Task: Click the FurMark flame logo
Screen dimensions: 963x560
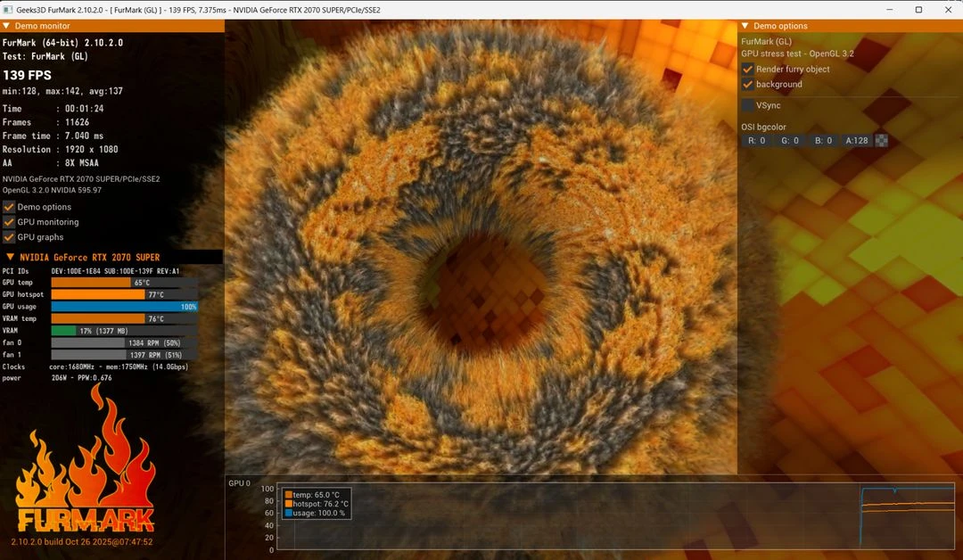Action: [85, 457]
